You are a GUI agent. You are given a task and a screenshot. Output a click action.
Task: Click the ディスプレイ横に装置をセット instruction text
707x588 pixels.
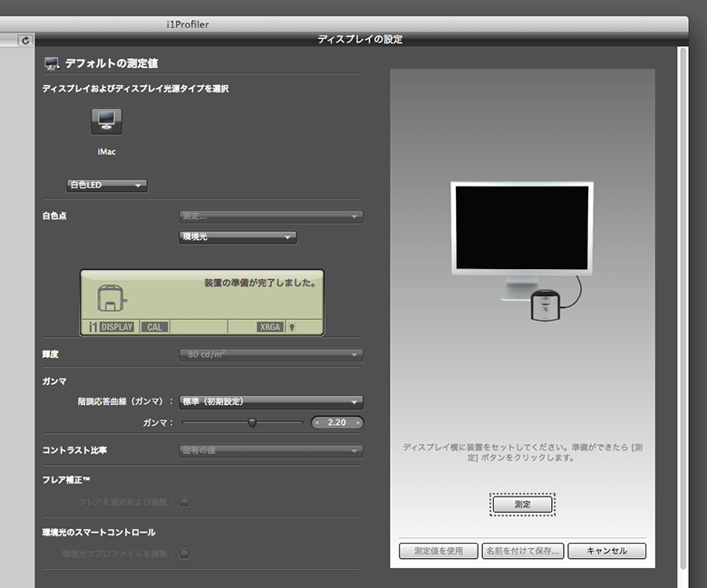(x=522, y=452)
